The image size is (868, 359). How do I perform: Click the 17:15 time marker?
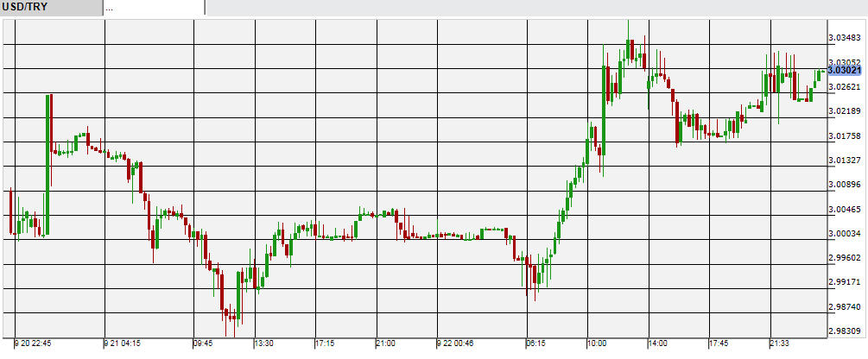[x=325, y=343]
